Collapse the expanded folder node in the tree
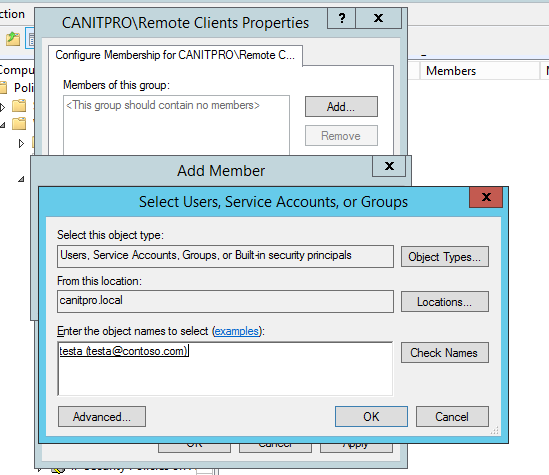Viewport: 549px width, 475px height. (3, 125)
